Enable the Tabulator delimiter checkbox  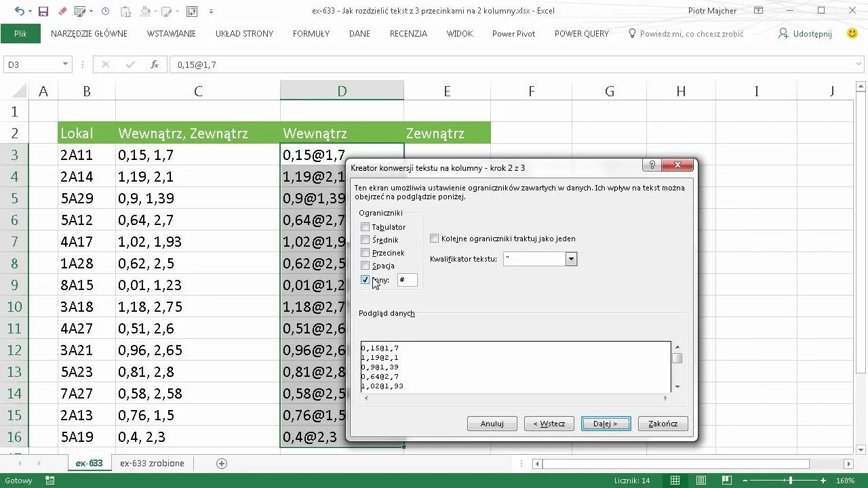point(366,227)
